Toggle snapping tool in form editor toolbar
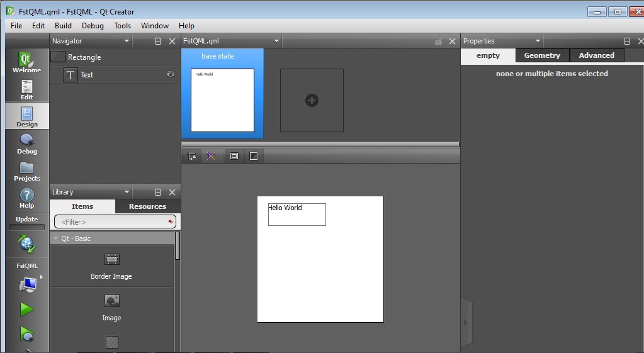The width and height of the screenshot is (644, 353). tap(192, 157)
